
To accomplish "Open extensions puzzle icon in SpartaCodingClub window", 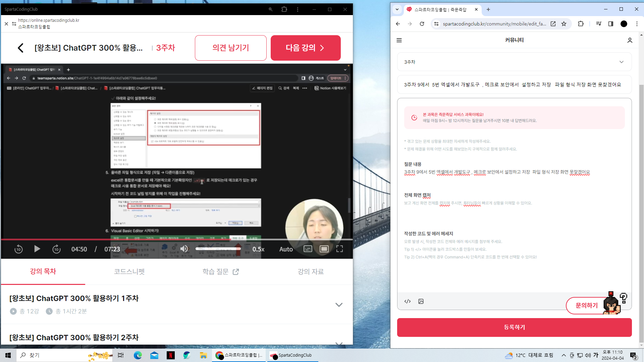I will [284, 9].
